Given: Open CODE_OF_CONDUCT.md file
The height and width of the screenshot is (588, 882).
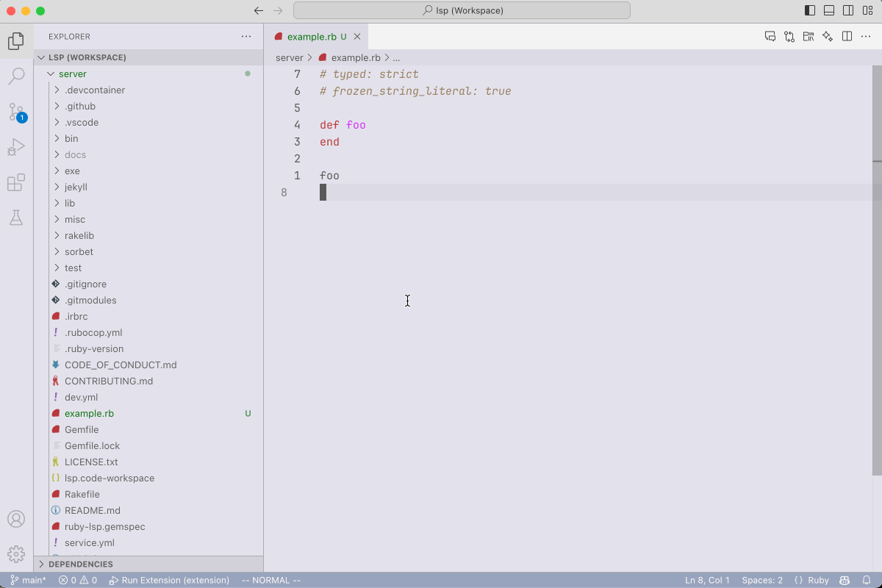Looking at the screenshot, I should [x=148, y=365].
